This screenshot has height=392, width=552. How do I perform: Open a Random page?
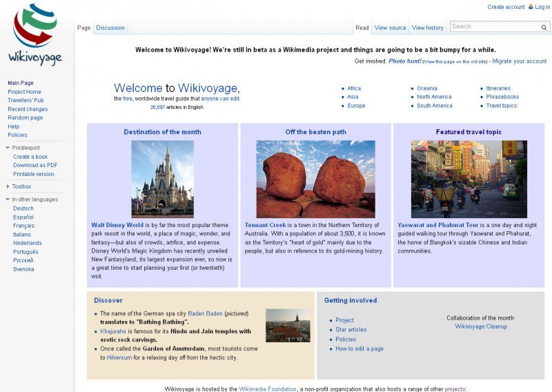26,117
